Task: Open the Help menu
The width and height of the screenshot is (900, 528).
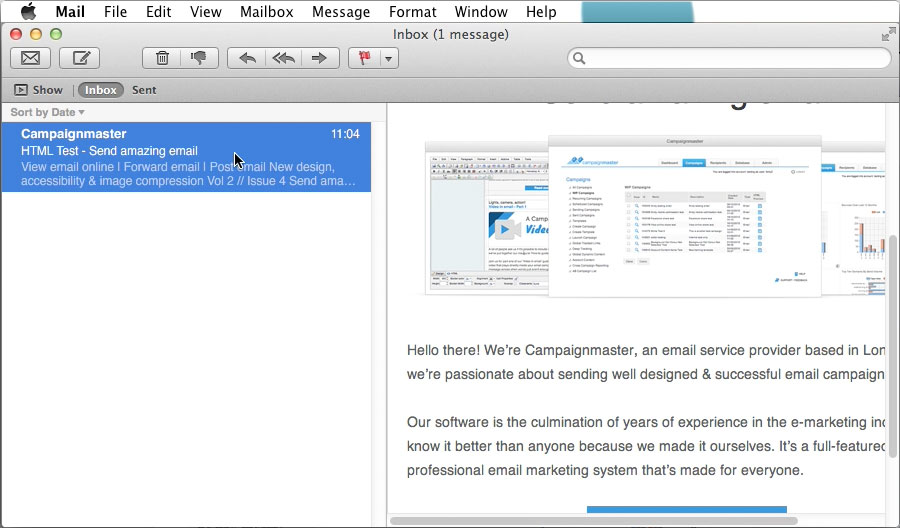Action: pos(541,11)
